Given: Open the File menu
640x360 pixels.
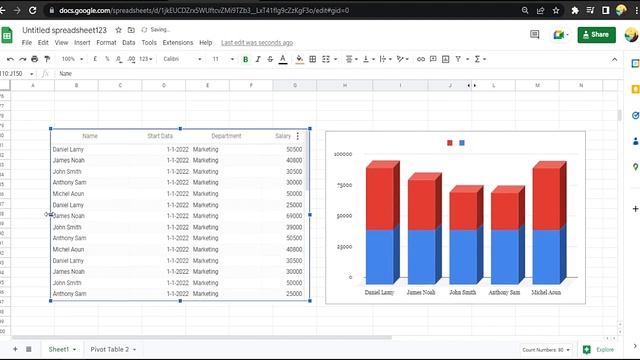Looking at the screenshot, I should point(27,42).
